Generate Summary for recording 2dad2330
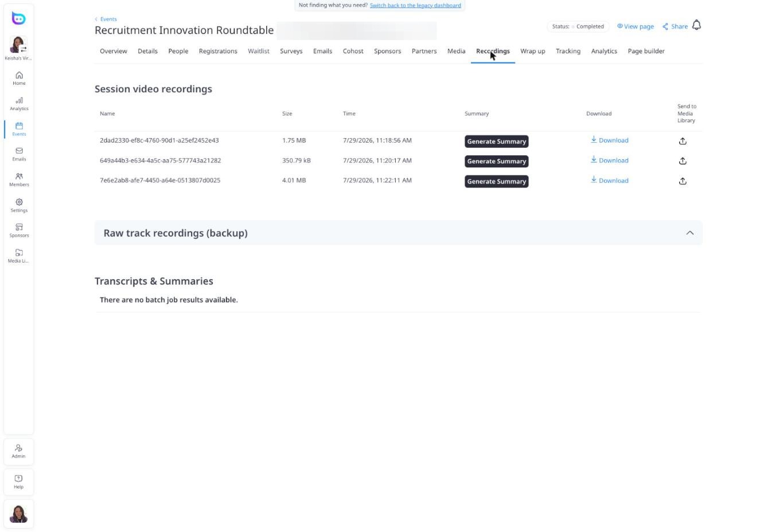This screenshot has height=532, width=760. pyautogui.click(x=497, y=142)
